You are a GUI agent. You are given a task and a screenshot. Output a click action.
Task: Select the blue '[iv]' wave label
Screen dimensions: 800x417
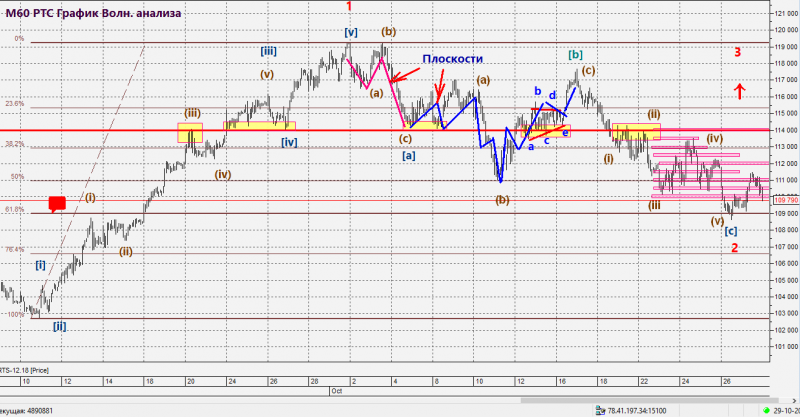click(289, 142)
